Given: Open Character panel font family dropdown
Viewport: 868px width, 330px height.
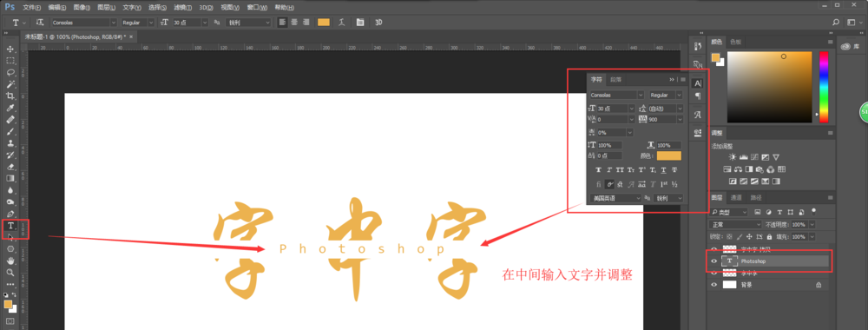Looking at the screenshot, I should pyautogui.click(x=641, y=96).
